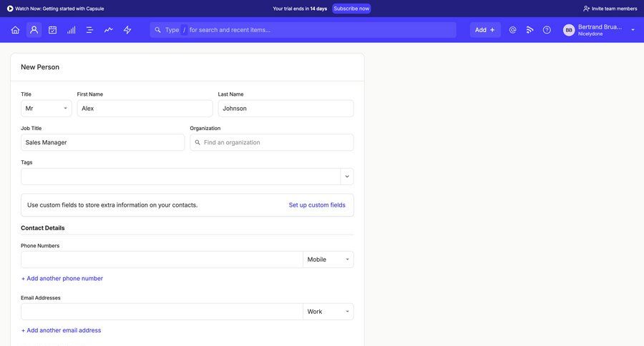The height and width of the screenshot is (346, 644).
Task: Go to the Home dashboard icon
Action: [15, 30]
